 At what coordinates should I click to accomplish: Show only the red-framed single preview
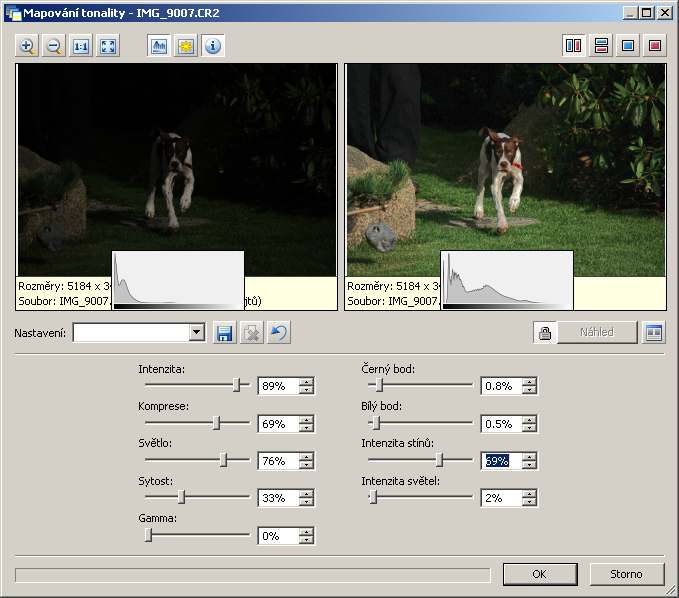pos(655,46)
